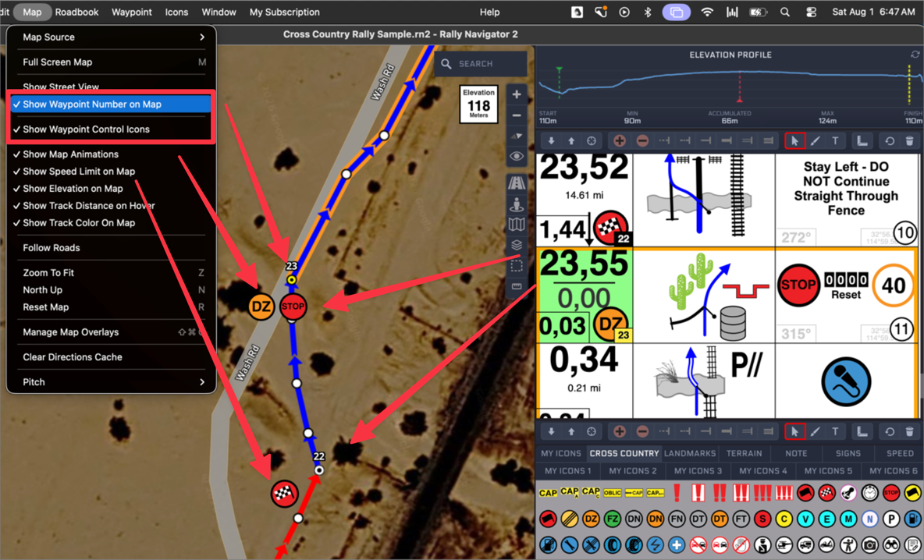Click the orange DZ marker on the map

[x=261, y=307]
